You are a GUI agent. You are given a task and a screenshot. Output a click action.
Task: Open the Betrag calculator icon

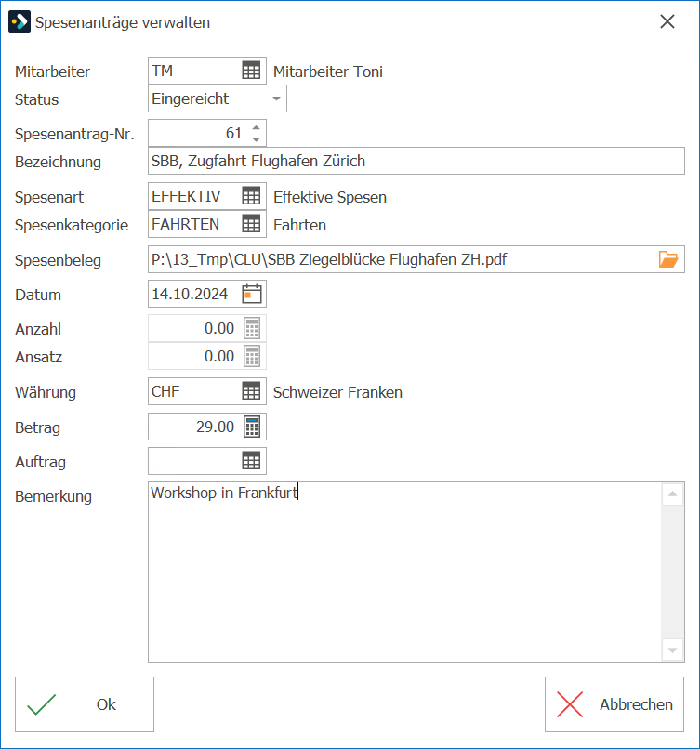tap(252, 427)
